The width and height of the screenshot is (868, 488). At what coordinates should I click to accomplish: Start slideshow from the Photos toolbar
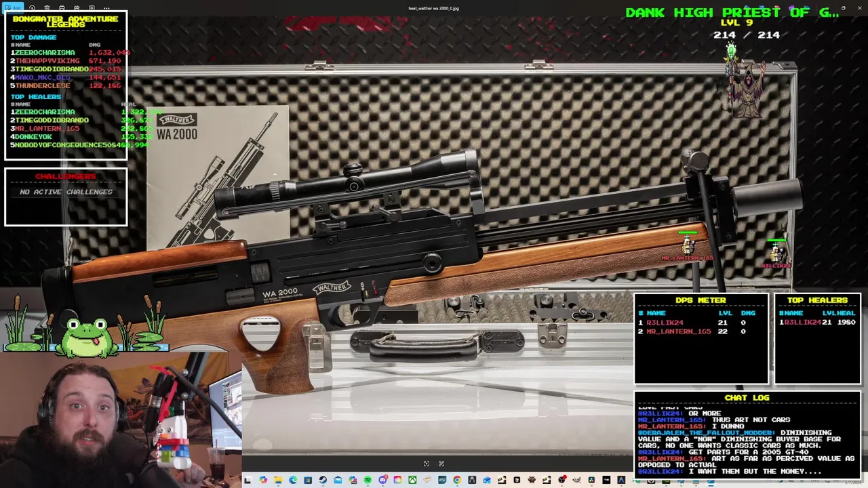[x=92, y=7]
